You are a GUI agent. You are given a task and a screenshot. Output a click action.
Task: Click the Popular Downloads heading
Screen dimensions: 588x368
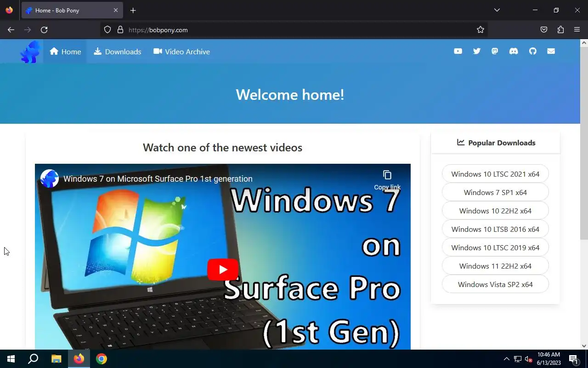(496, 143)
